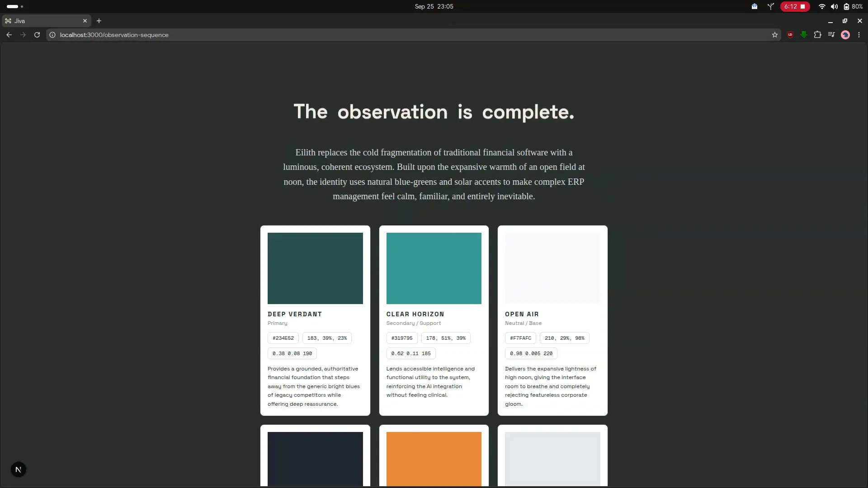Screen dimensions: 868x488
Task: Go forward in browser history
Action: pos(23,35)
